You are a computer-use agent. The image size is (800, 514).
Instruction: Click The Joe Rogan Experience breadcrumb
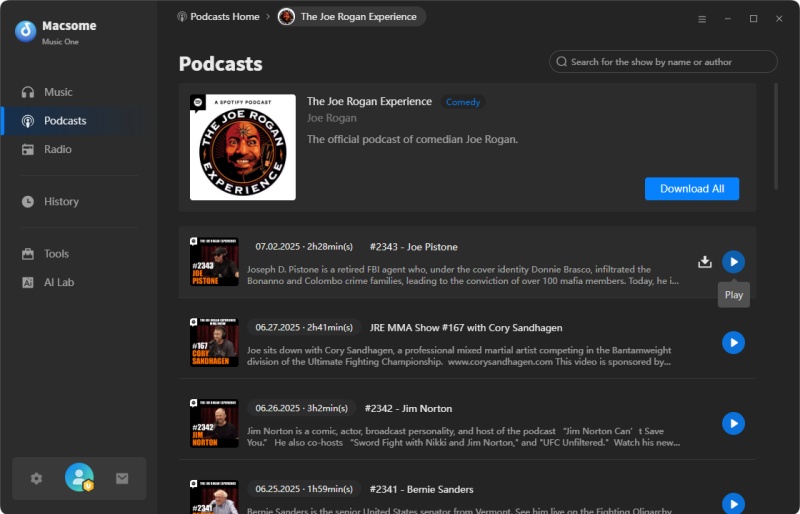coord(352,17)
